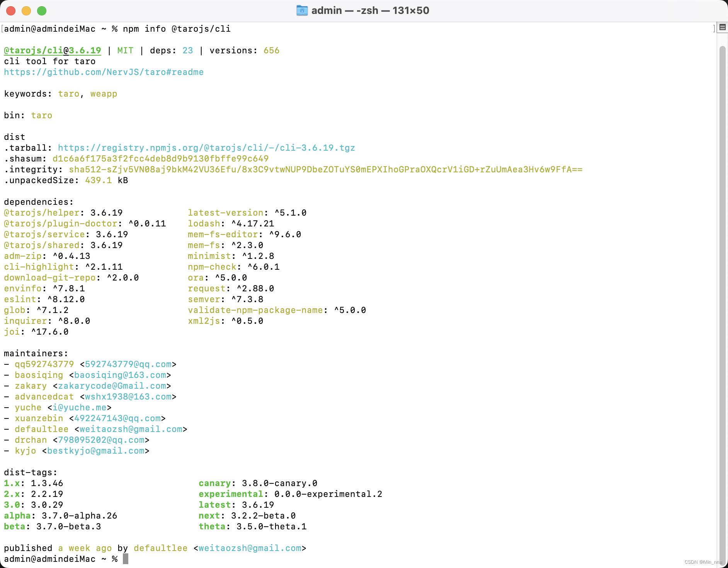Click the 'adm-zip' dependency
Viewport: 728px width, 568px height.
pyautogui.click(x=23, y=256)
